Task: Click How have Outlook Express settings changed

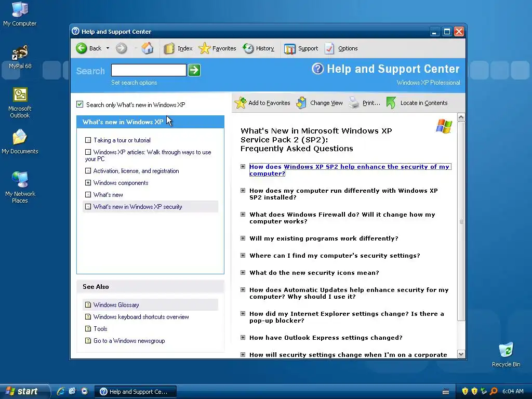Action: click(326, 338)
